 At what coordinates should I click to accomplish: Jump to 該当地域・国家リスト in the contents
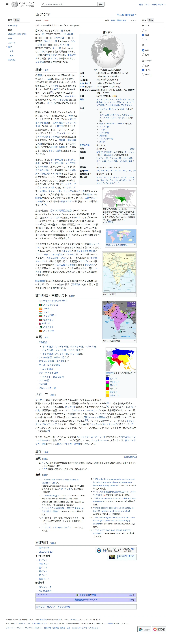(x=17, y=34)
